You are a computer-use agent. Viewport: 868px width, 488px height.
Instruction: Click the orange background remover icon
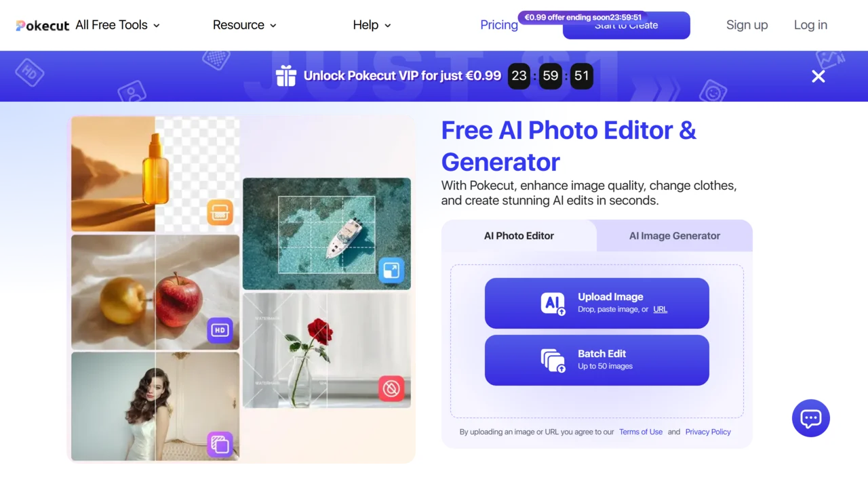(220, 212)
